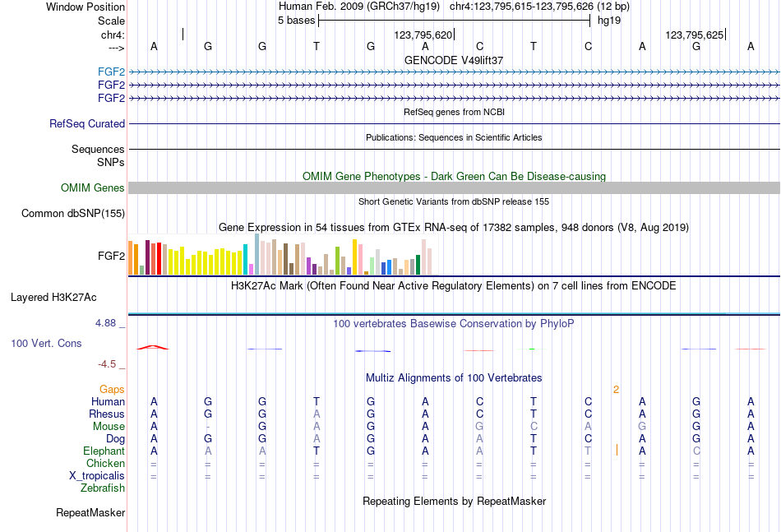The width and height of the screenshot is (781, 532).
Task: Click the lime green GTEx expression bar
Action: click(337, 261)
